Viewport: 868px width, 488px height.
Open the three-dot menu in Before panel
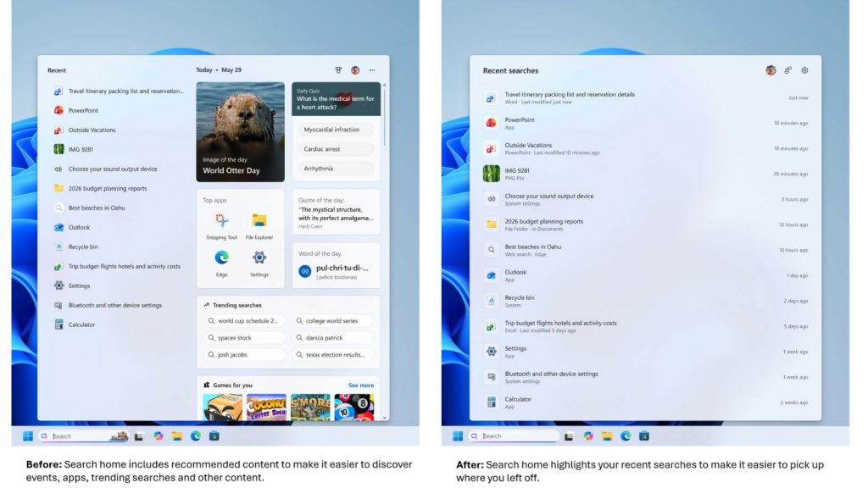pyautogui.click(x=372, y=70)
